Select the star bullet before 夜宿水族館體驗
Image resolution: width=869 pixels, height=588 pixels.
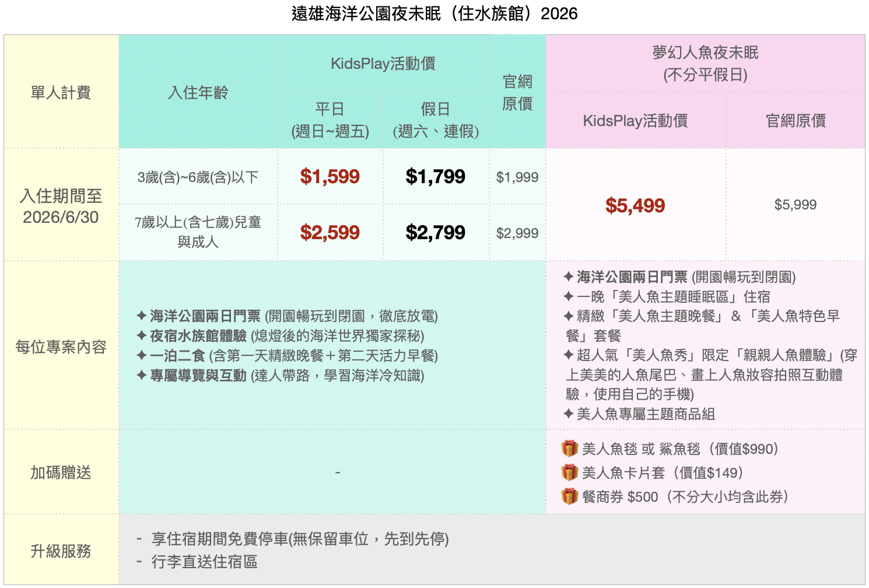pos(141,336)
